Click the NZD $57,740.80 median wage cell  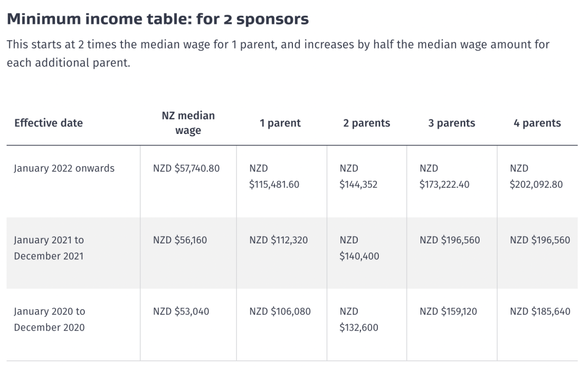186,168
